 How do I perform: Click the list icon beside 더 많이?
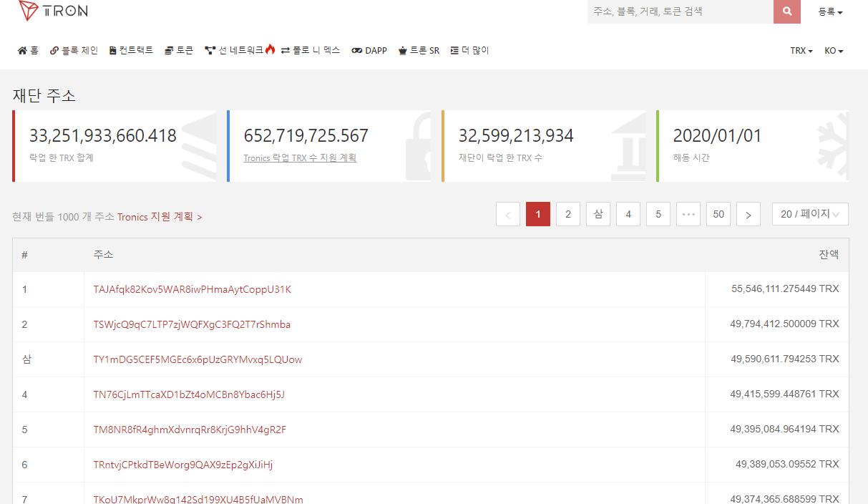(x=454, y=51)
